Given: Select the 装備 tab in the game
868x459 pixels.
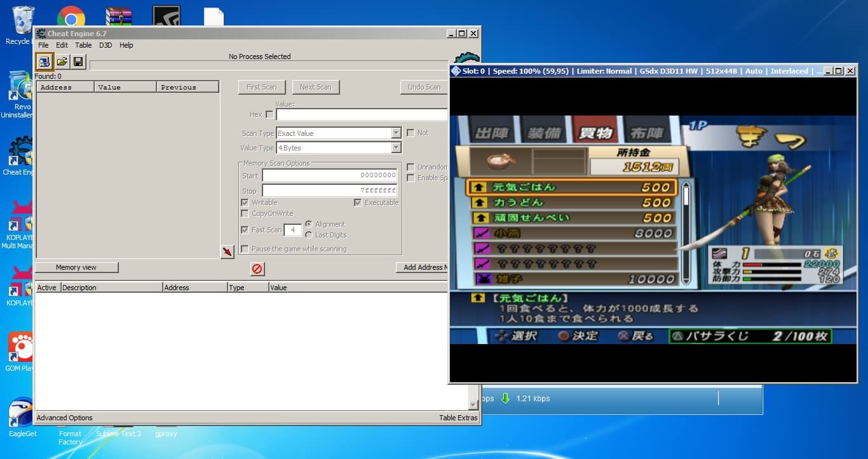Looking at the screenshot, I should click(x=545, y=133).
